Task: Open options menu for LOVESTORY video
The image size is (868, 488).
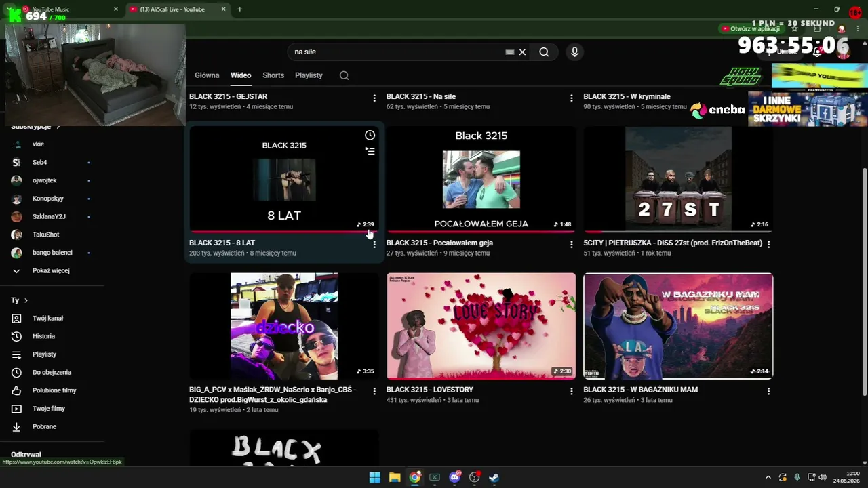Action: click(572, 391)
